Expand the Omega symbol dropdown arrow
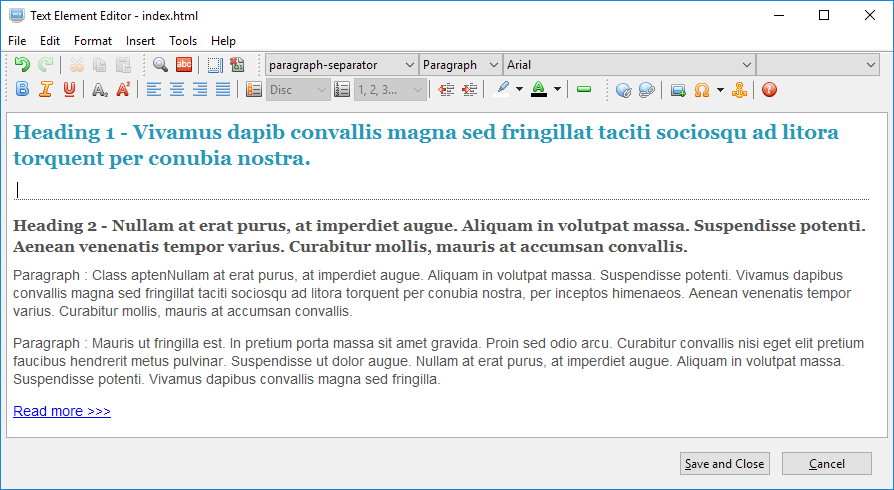Image resolution: width=894 pixels, height=490 pixels. tap(720, 90)
